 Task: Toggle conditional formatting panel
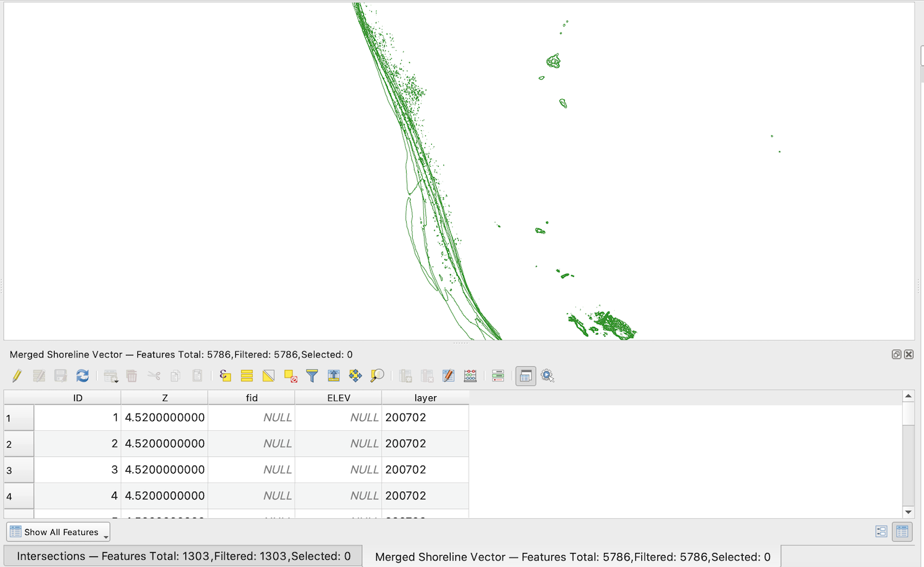pyautogui.click(x=498, y=376)
